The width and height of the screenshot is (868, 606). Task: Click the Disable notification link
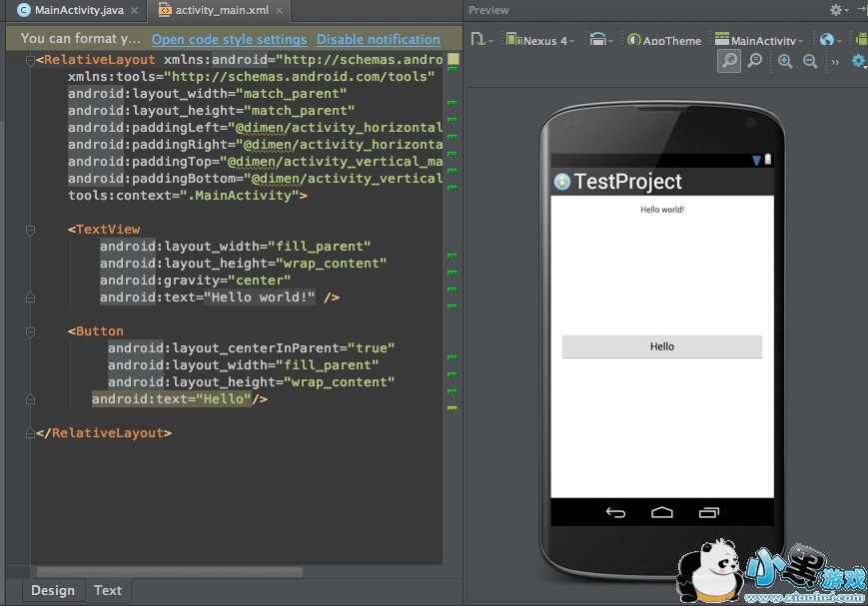tap(378, 40)
